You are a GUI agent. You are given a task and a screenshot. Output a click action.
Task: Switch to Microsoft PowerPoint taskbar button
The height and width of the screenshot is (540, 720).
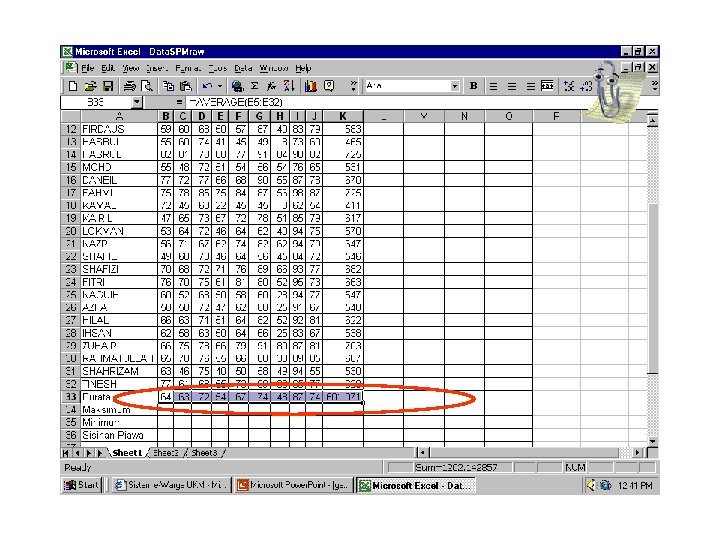coord(292,485)
